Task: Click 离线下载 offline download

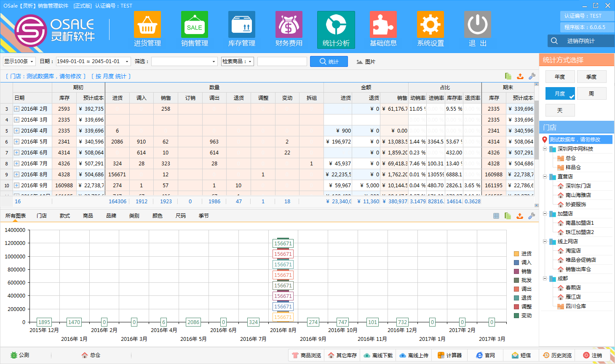Action: [x=378, y=356]
